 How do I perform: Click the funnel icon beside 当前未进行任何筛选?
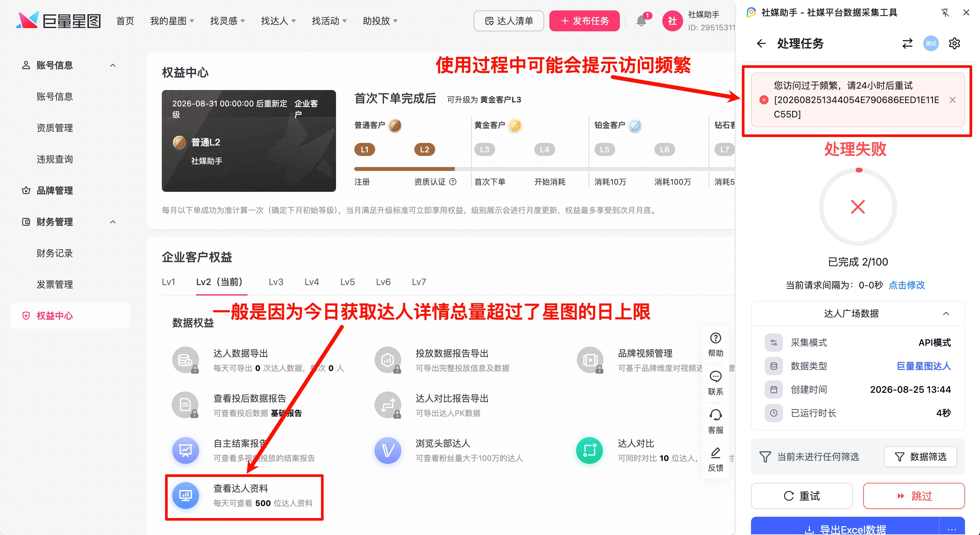(x=765, y=457)
